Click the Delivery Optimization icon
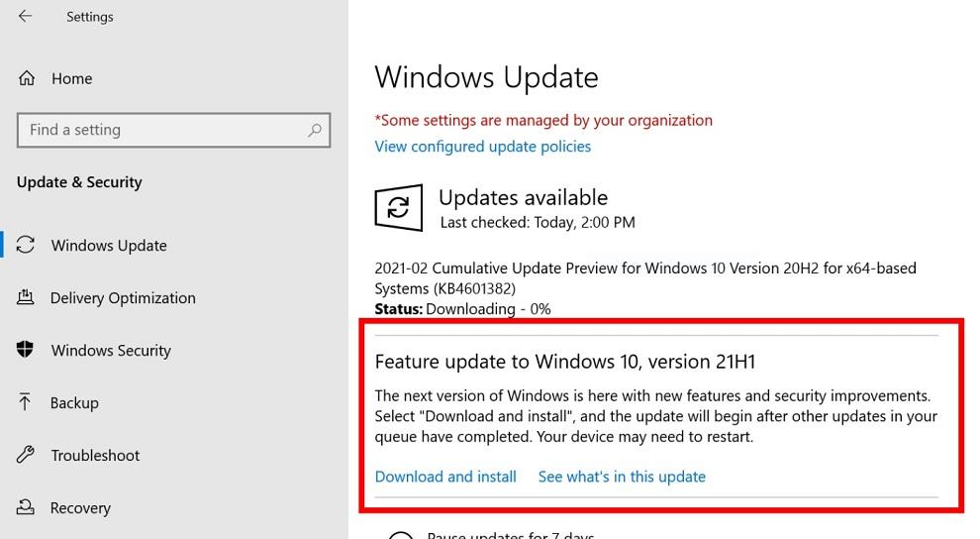Viewport: 980px width, 539px height. pyautogui.click(x=26, y=297)
